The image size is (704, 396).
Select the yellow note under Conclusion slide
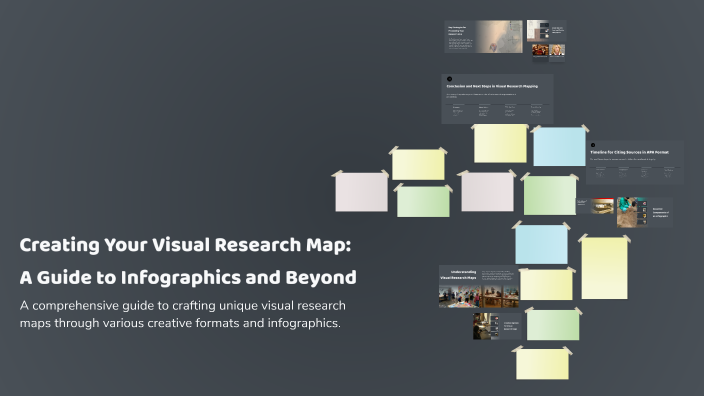coord(500,144)
